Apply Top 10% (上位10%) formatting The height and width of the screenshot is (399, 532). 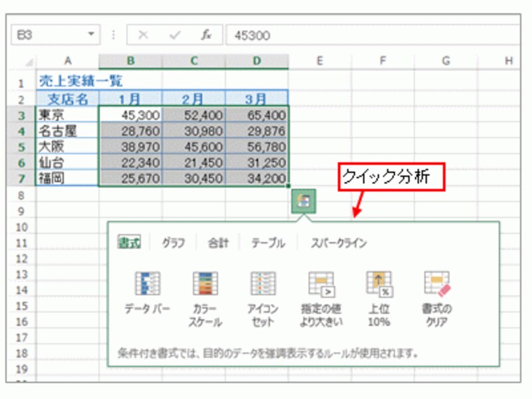pos(379,299)
